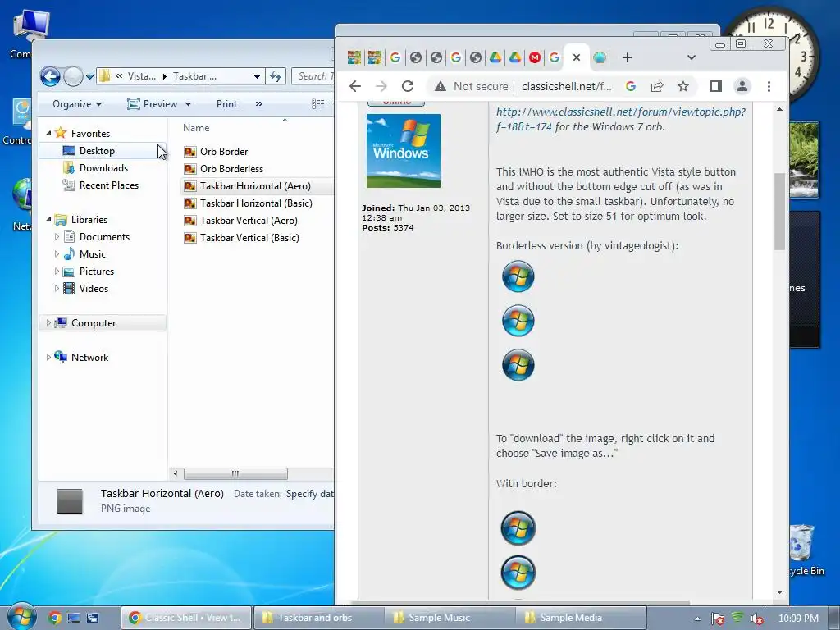
Task: Open the Preview dropdown arrow
Action: (x=188, y=104)
